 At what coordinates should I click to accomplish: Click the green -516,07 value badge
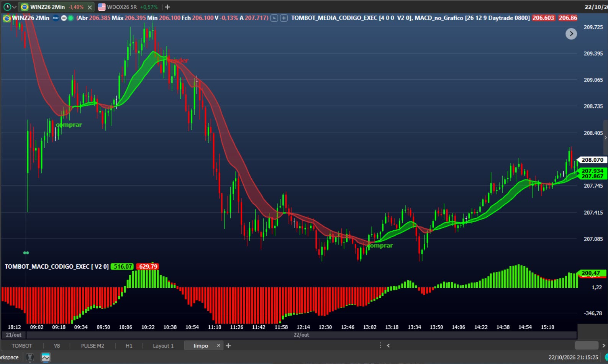[122, 266]
